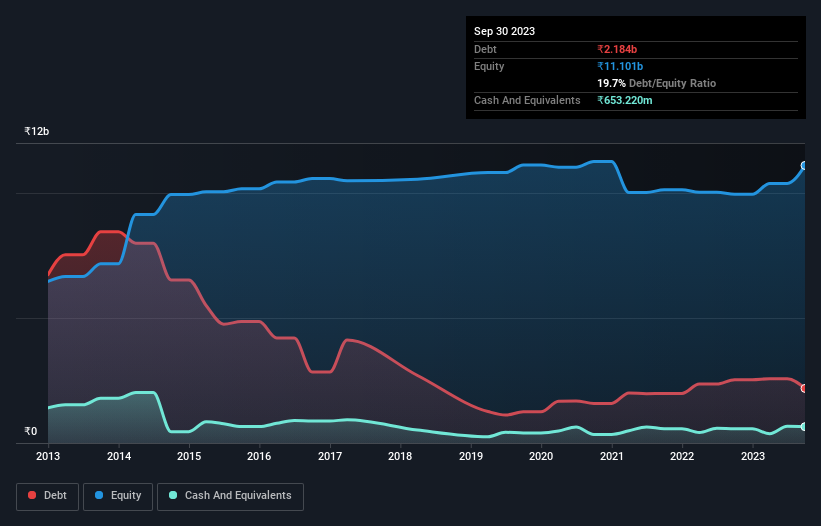Click the Cash end-point marker on chart
The image size is (821, 526).
click(804, 427)
